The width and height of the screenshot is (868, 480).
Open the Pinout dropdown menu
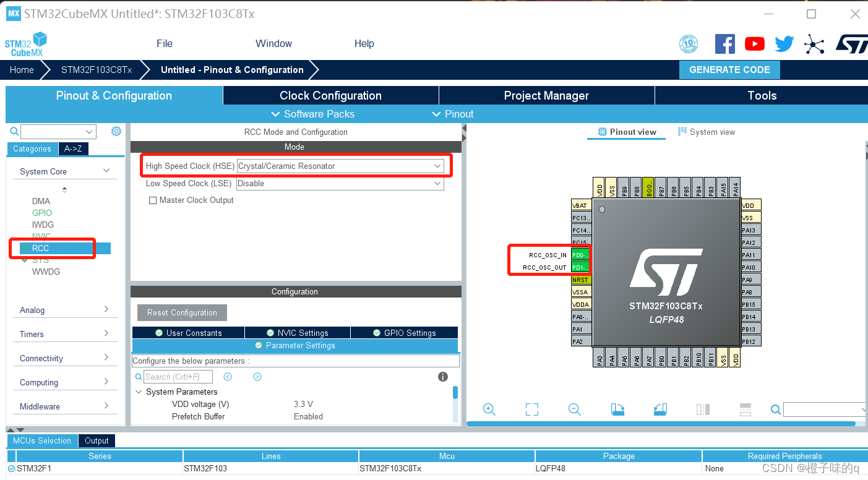point(453,114)
